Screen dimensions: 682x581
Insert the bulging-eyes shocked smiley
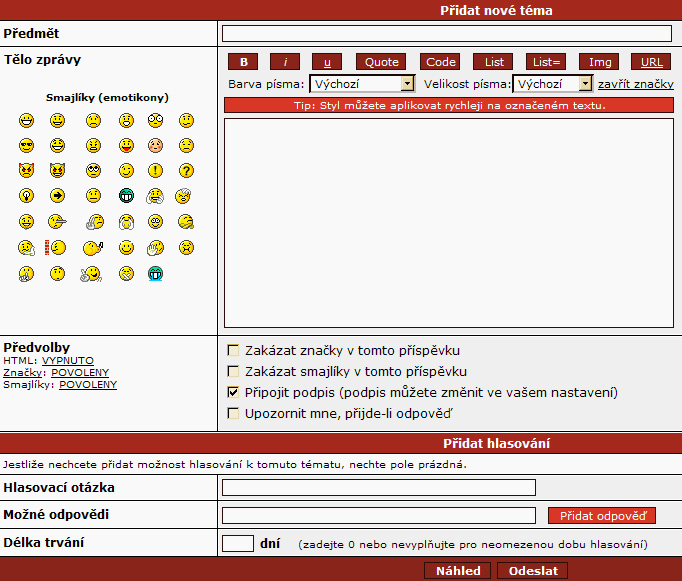[x=155, y=120]
